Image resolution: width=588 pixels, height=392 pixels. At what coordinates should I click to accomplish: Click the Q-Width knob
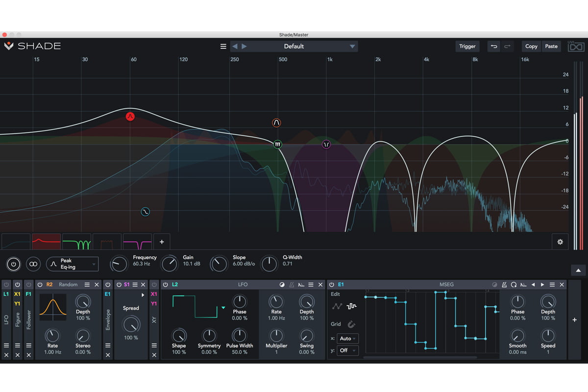point(269,264)
